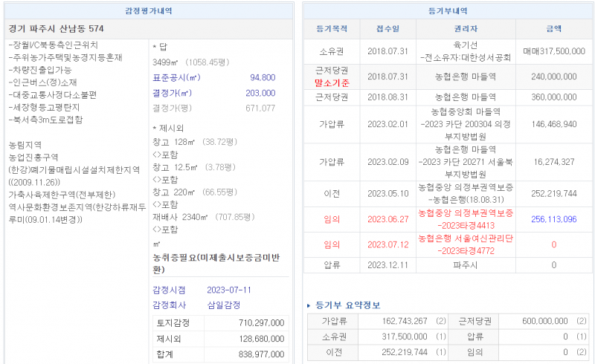The image size is (595, 364).
Task: Click the 토지감정 value 710,297,000
Action: pyautogui.click(x=260, y=322)
